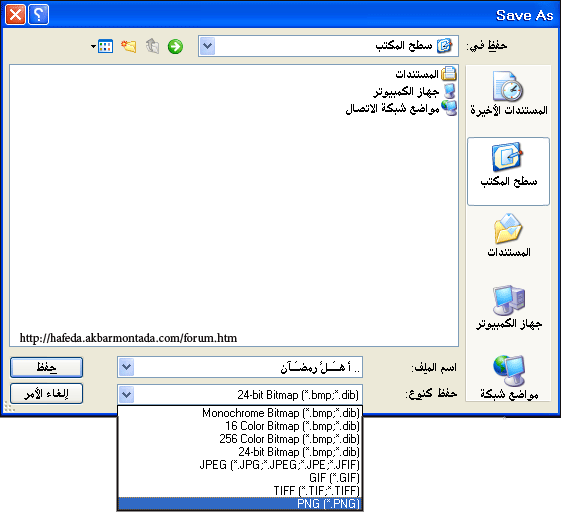Choose 16 Color Bitmap format
This screenshot has width=561, height=512.
[x=240, y=426]
